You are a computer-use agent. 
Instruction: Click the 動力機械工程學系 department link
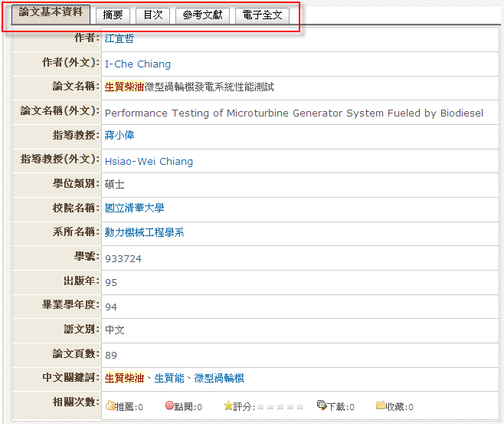coord(144,232)
